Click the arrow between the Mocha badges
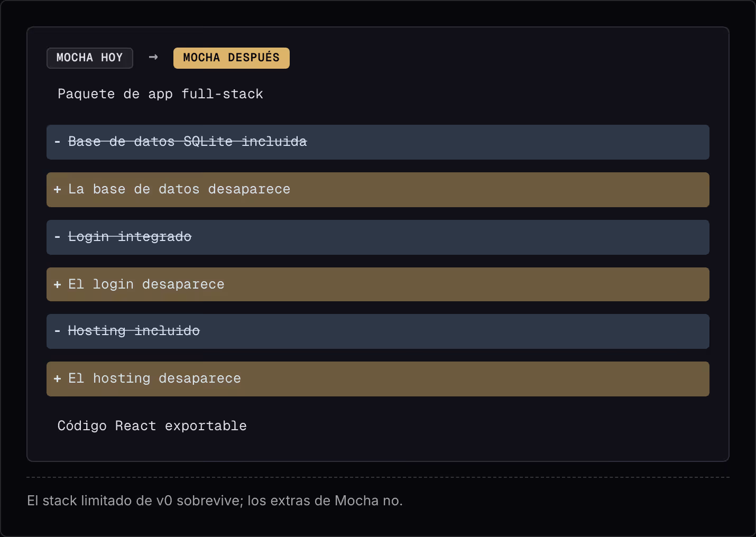Image resolution: width=756 pixels, height=537 pixels. (153, 57)
